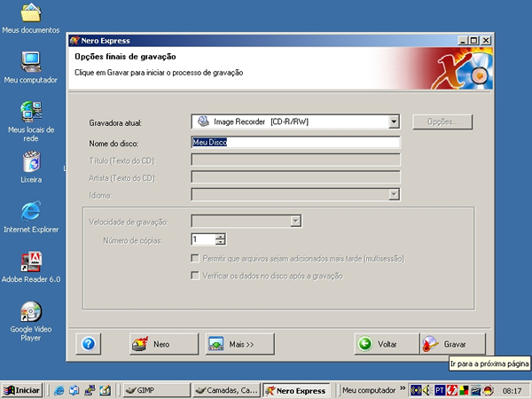Image resolution: width=532 pixels, height=399 pixels.
Task: Click the third quick launch icon
Action: (x=90, y=390)
